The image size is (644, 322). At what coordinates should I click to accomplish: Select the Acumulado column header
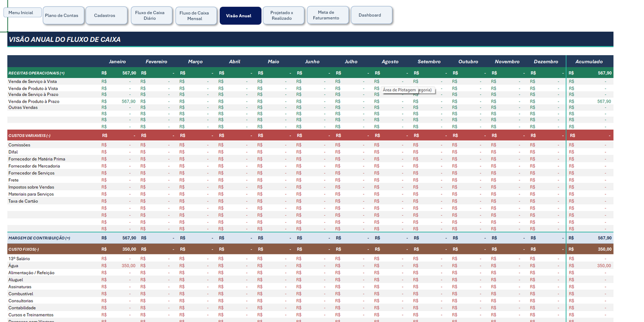pos(589,62)
